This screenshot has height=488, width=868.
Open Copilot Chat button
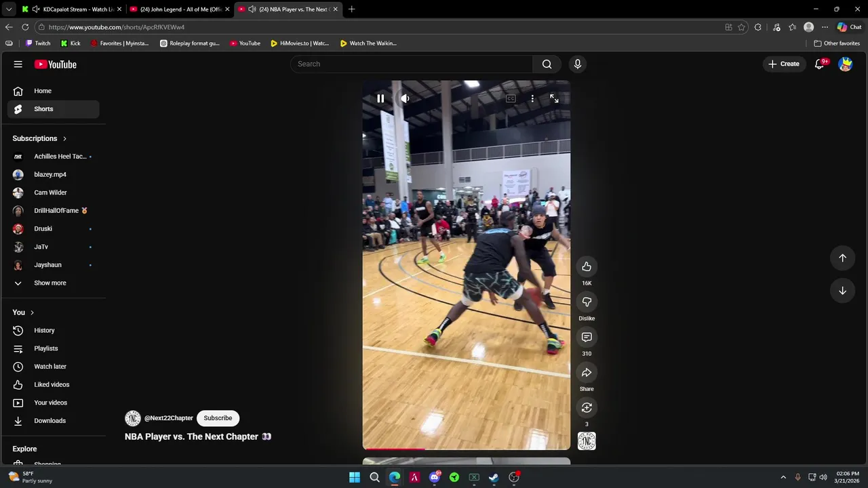(x=850, y=27)
